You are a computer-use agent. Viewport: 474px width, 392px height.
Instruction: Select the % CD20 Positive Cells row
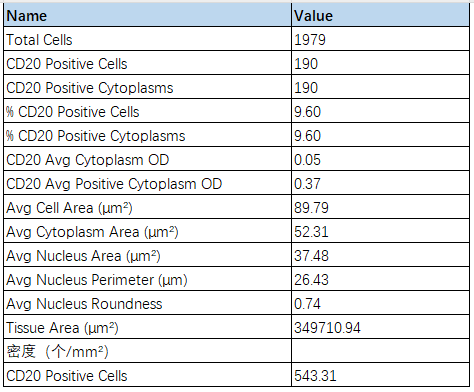point(237,111)
